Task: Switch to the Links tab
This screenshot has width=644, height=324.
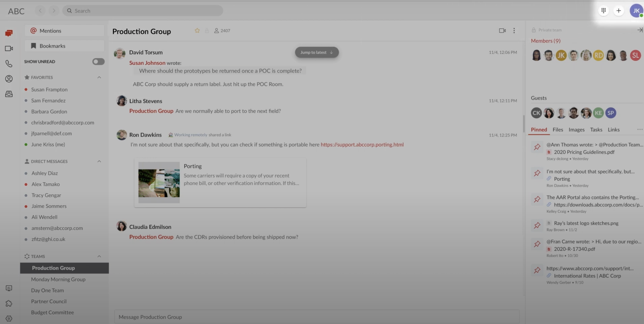Action: 613,129
